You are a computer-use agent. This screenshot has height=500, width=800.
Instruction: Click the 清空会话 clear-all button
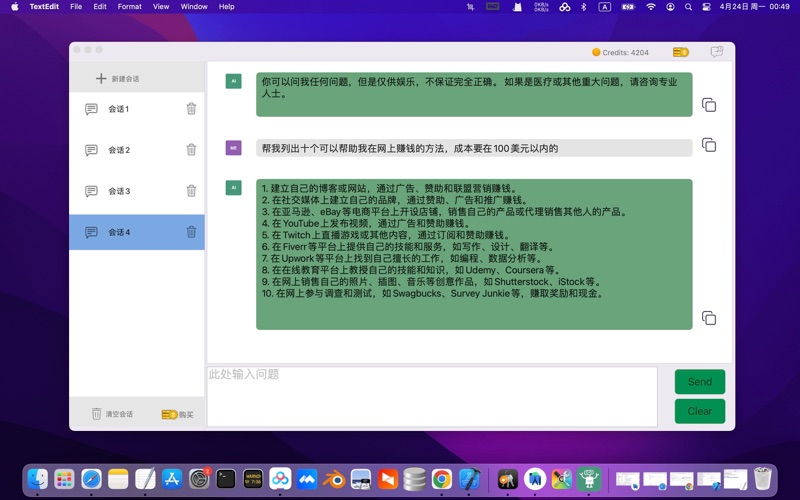tap(112, 414)
